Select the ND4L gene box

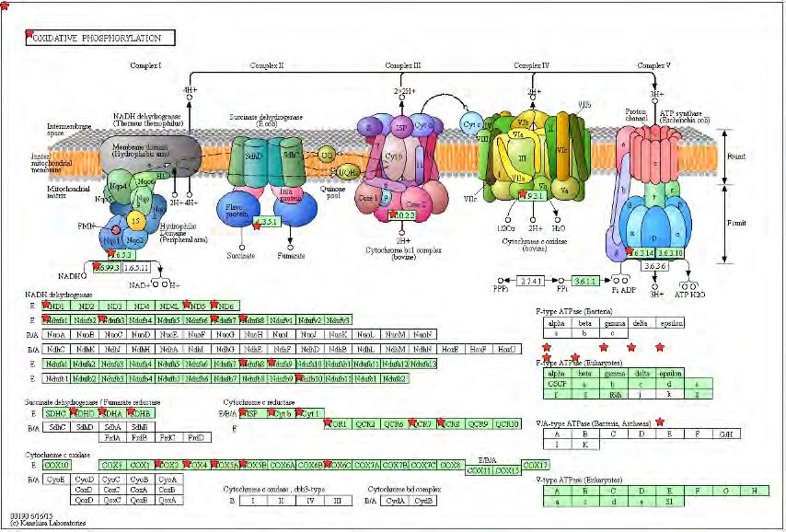169,306
